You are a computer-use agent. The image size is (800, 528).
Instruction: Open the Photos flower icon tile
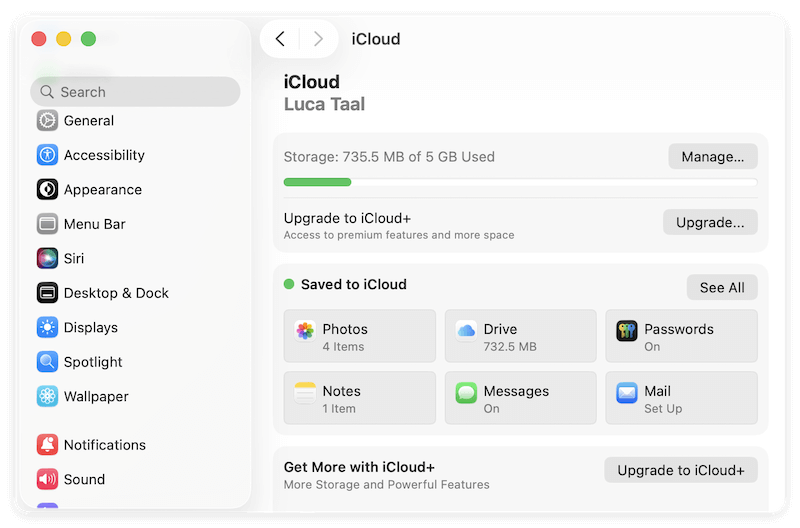(x=305, y=331)
